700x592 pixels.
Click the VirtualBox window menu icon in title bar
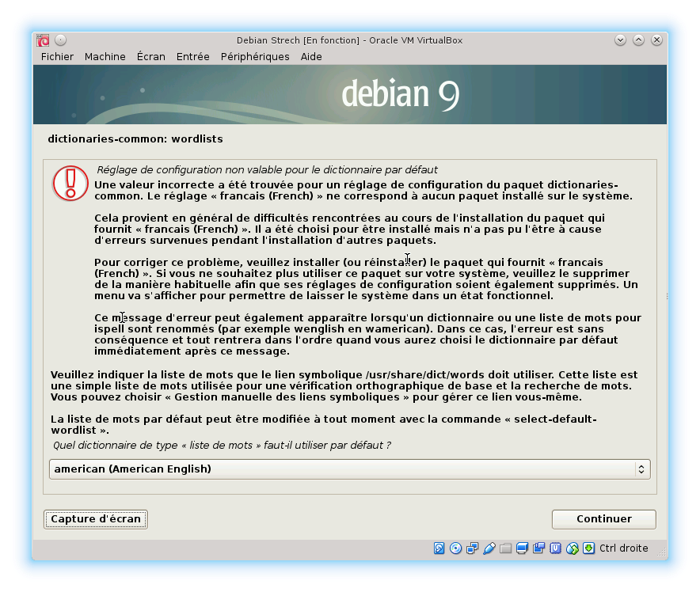[x=44, y=40]
